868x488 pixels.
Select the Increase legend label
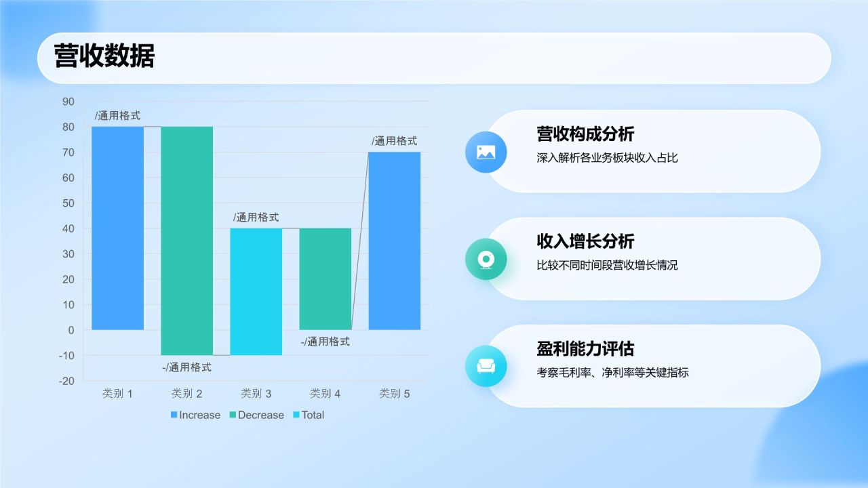pyautogui.click(x=199, y=415)
